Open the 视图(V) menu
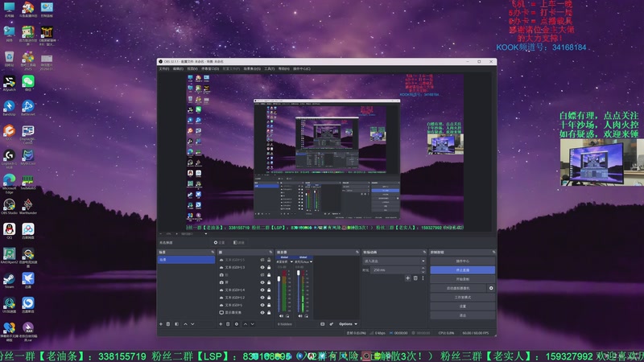This screenshot has width=644, height=362. 192,69
